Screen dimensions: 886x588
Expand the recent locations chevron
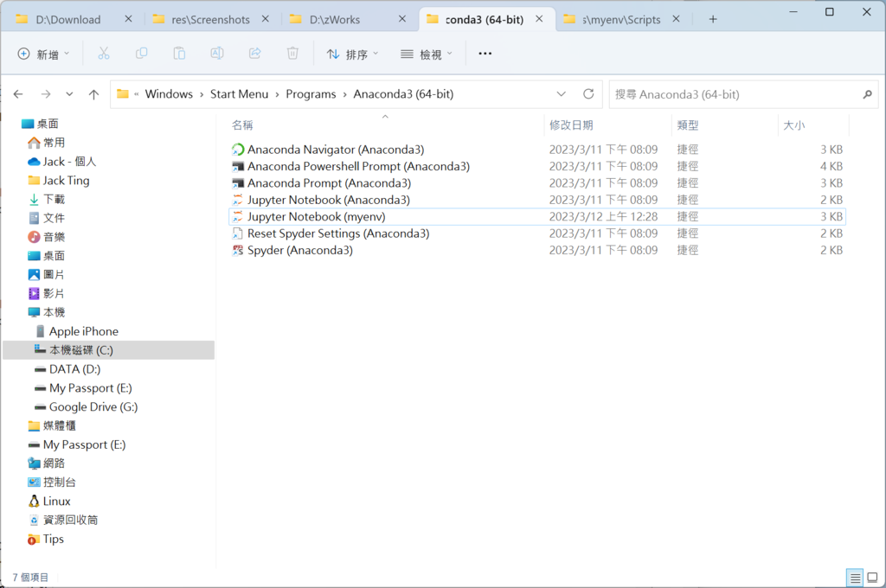[x=69, y=94]
